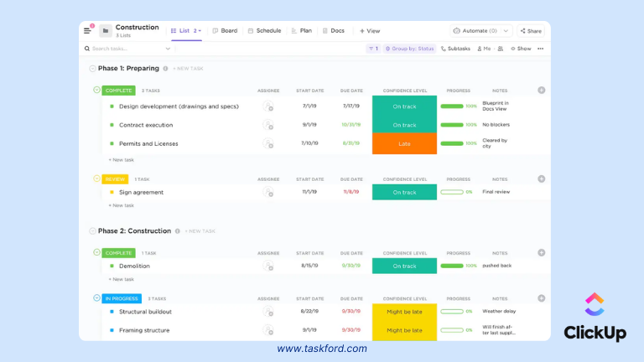Click the orange Late confidence level cell
The height and width of the screenshot is (362, 644).
(x=404, y=143)
